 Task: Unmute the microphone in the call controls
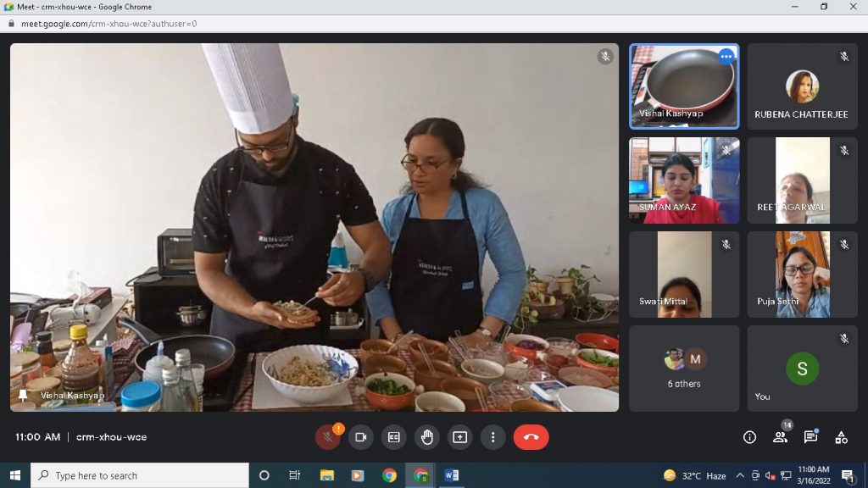point(328,437)
